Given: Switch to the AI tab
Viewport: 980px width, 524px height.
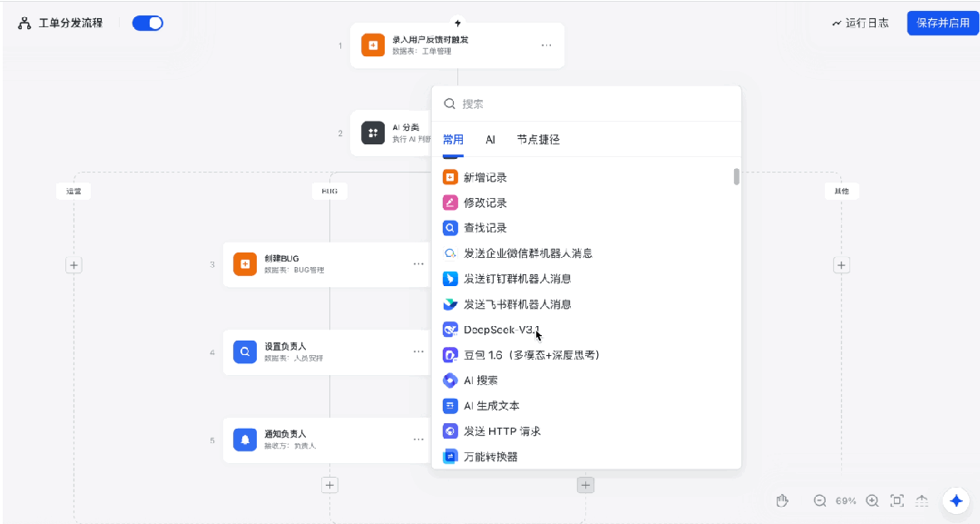Looking at the screenshot, I should click(x=491, y=140).
